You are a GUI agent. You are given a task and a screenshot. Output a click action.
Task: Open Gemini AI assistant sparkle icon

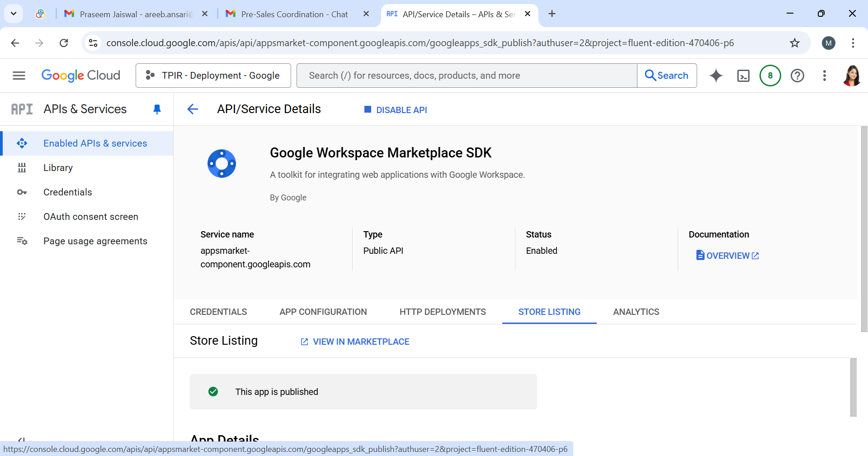[x=716, y=76]
